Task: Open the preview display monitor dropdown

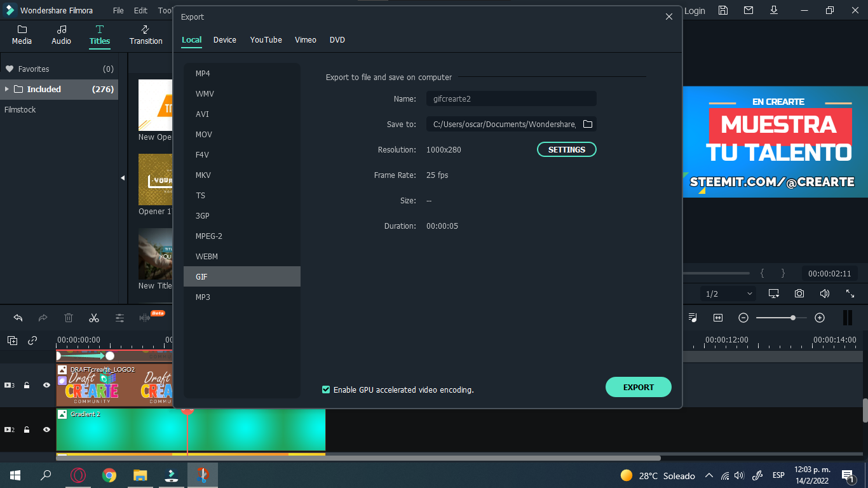Action: tap(774, 294)
